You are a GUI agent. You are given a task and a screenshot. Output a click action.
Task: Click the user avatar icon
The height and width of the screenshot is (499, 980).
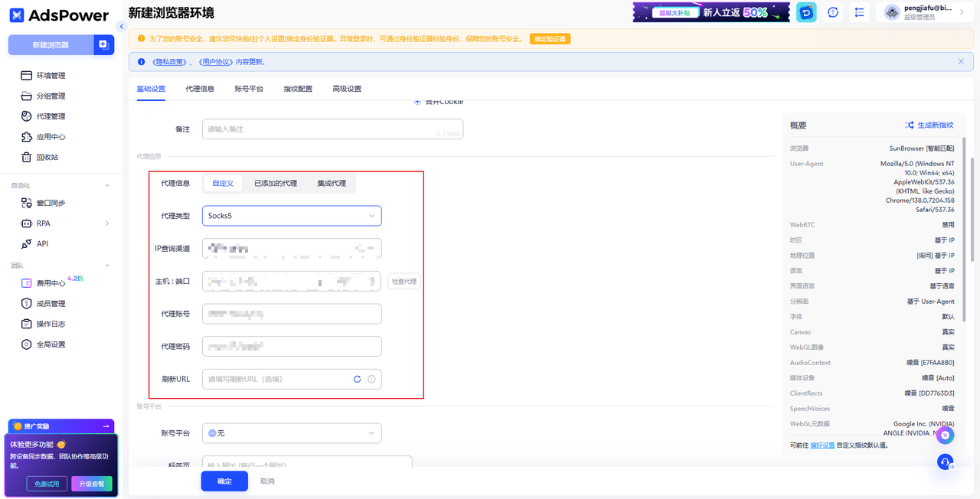click(892, 12)
